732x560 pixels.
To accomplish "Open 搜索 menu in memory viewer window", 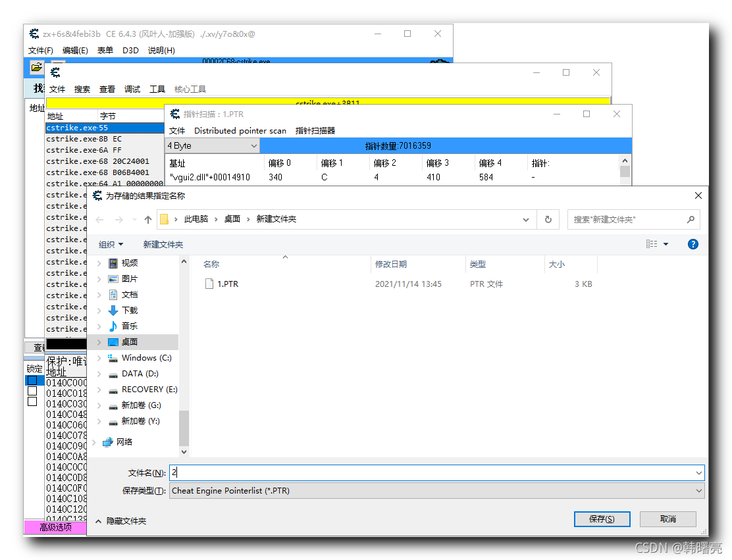I will (x=82, y=89).
